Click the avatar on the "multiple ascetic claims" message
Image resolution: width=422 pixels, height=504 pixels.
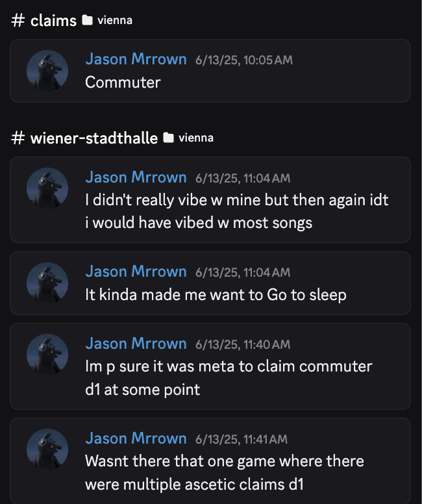pyautogui.click(x=47, y=450)
